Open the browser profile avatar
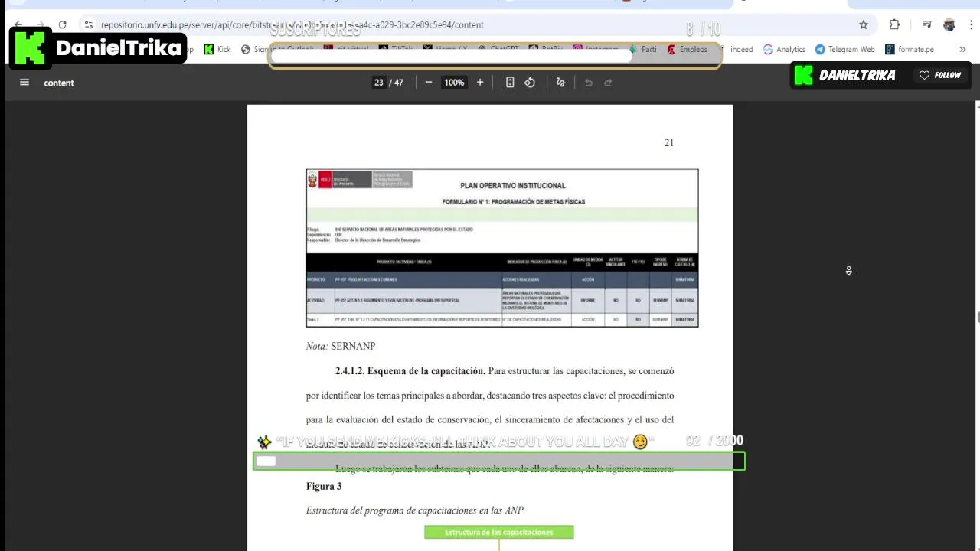The image size is (980, 551). [949, 24]
